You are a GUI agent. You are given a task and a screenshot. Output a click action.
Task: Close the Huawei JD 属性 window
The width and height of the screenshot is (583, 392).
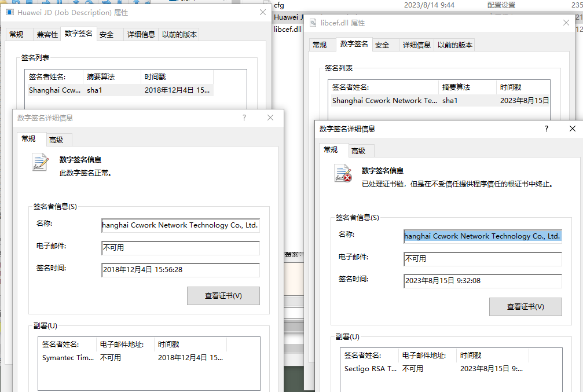click(x=263, y=12)
